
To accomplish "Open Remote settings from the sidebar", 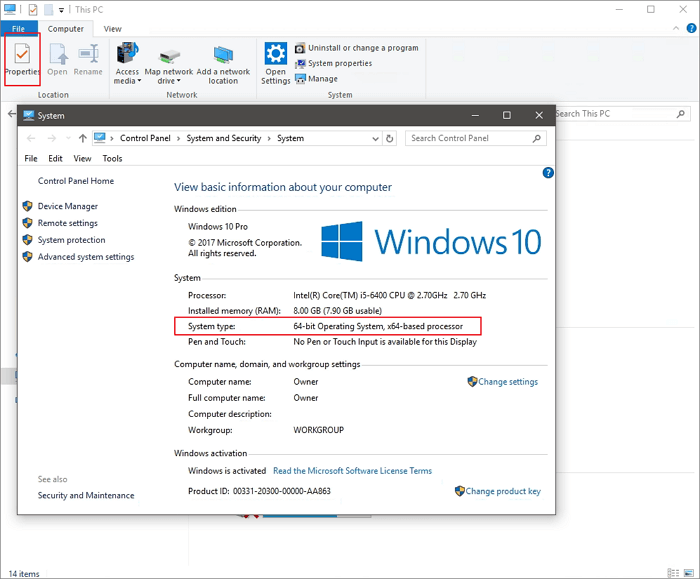I will point(67,223).
